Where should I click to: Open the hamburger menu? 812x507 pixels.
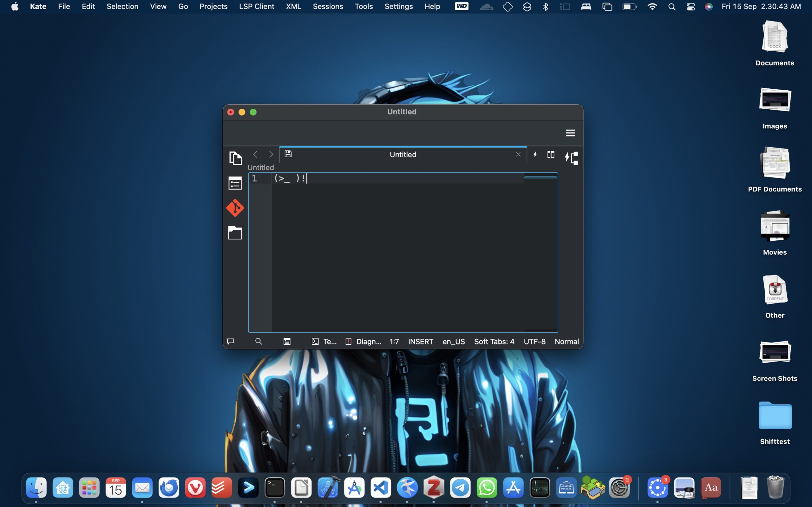pos(570,133)
